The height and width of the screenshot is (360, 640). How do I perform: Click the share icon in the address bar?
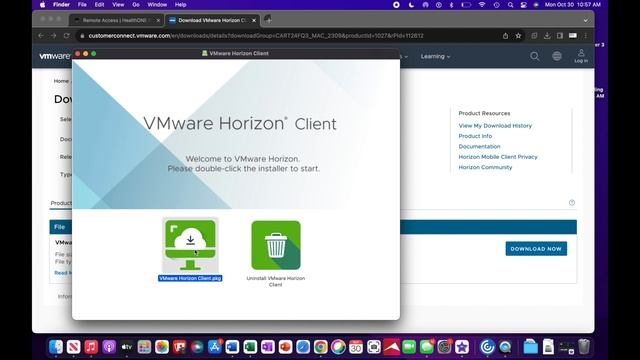(505, 36)
